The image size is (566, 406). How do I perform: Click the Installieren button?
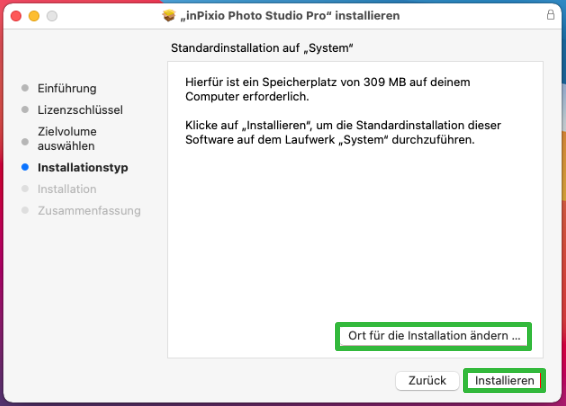tap(504, 380)
